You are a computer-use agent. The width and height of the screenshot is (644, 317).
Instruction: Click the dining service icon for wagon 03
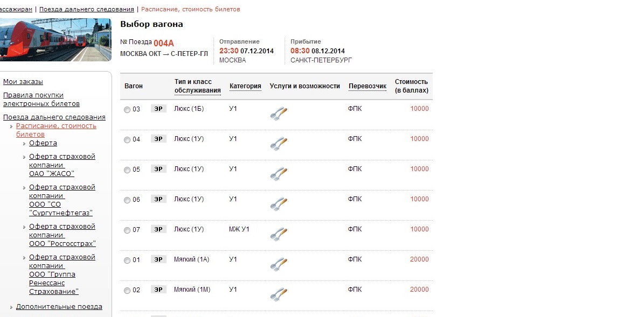point(279,113)
